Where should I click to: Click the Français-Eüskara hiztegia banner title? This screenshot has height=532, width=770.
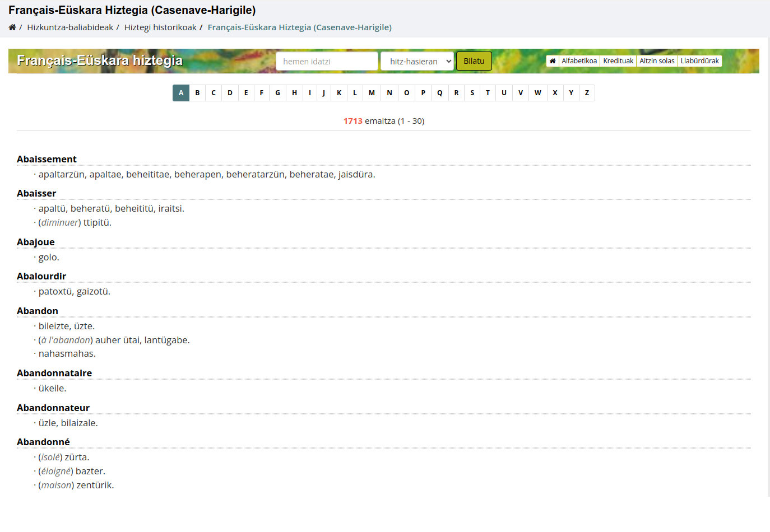click(100, 60)
